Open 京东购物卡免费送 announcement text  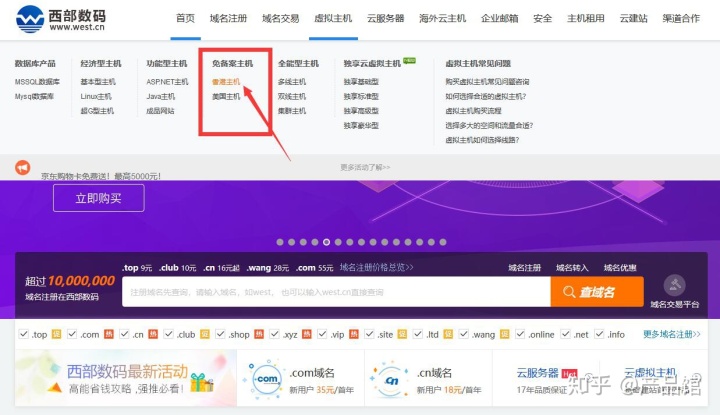tap(101, 176)
